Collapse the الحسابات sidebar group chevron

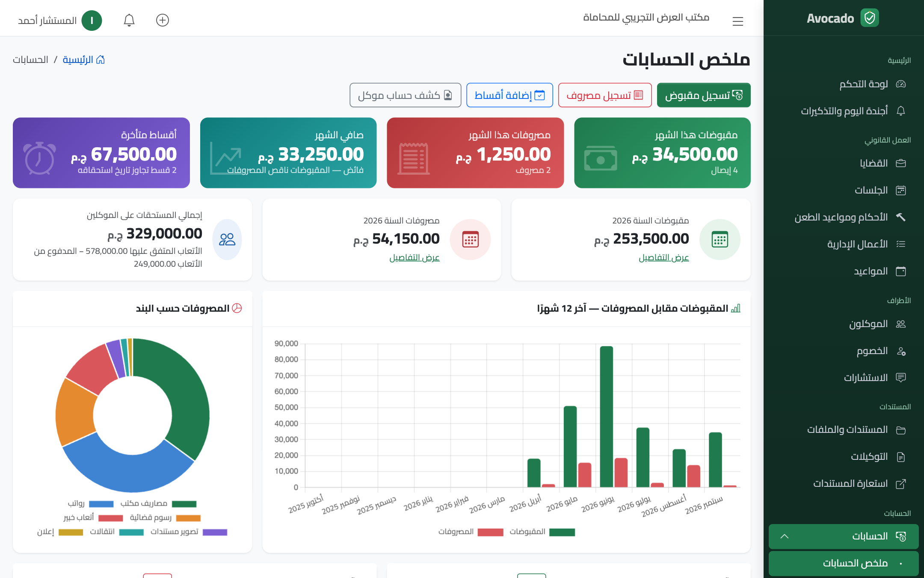tap(785, 536)
